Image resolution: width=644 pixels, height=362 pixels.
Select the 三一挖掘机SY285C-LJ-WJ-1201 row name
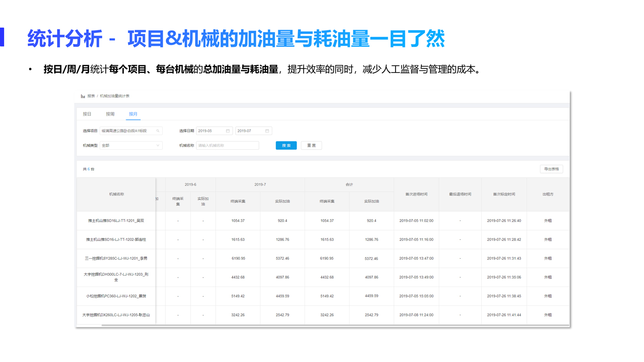click(x=116, y=259)
